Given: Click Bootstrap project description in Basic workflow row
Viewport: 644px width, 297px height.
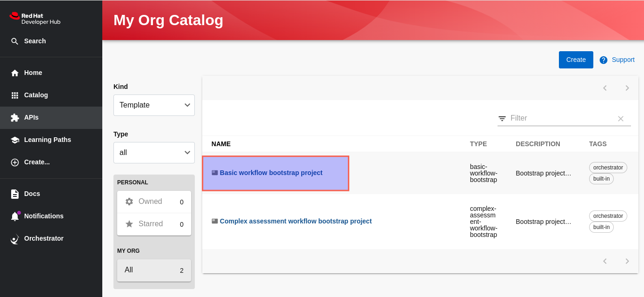Looking at the screenshot, I should pos(544,173).
